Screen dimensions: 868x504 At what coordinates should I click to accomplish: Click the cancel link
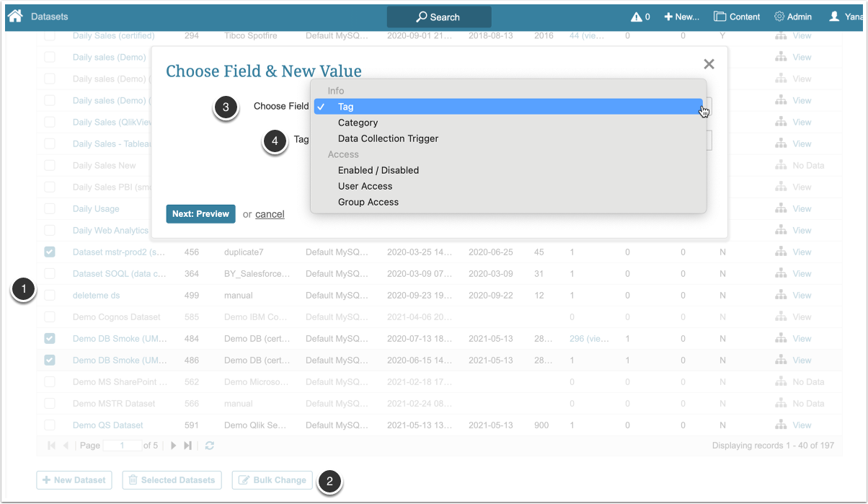[x=270, y=214]
